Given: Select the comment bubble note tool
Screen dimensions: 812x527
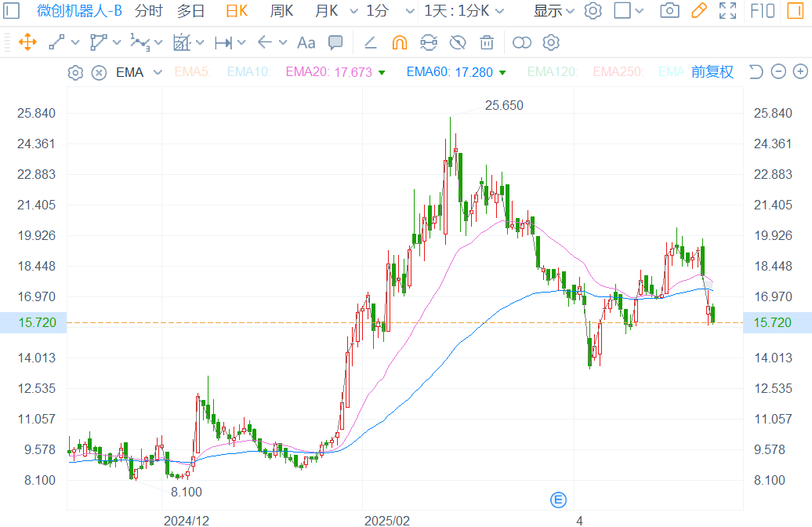Looking at the screenshot, I should 335,42.
